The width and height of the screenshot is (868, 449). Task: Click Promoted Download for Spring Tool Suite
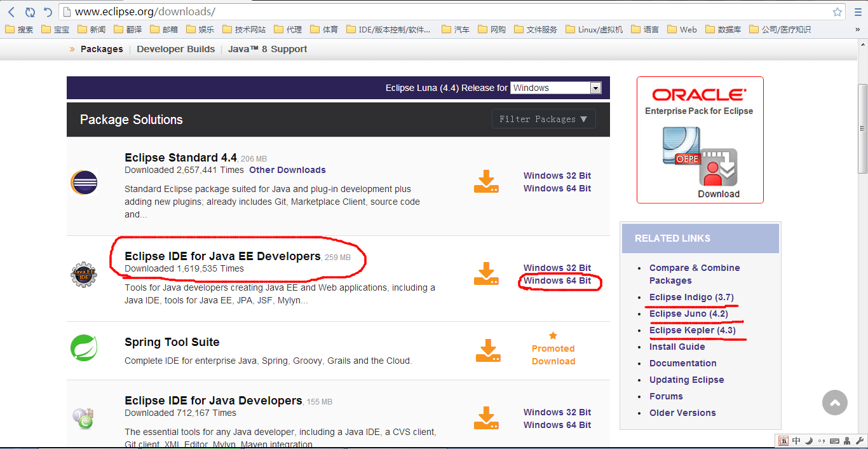pyautogui.click(x=553, y=355)
